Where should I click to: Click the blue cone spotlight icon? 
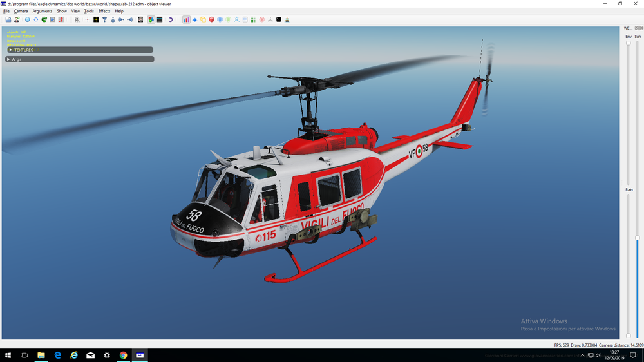[113, 19]
